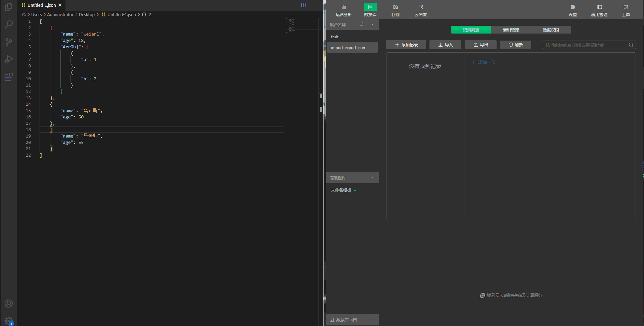644x326 pixels.
Task: Click the 导入 import button
Action: click(x=445, y=45)
